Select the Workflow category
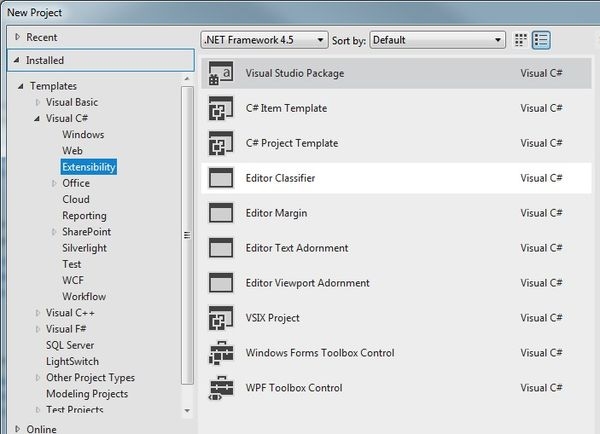Screen dimensions: 600x434 click(84, 297)
